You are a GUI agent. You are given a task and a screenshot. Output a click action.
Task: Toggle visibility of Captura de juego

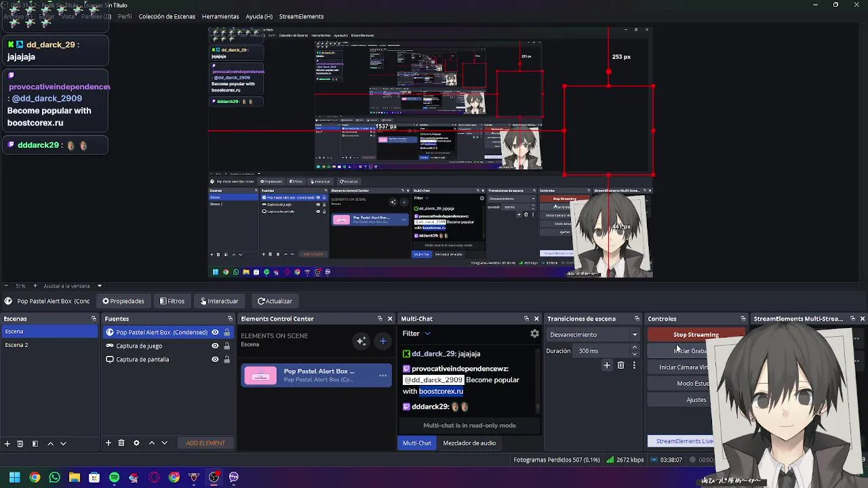coord(215,346)
